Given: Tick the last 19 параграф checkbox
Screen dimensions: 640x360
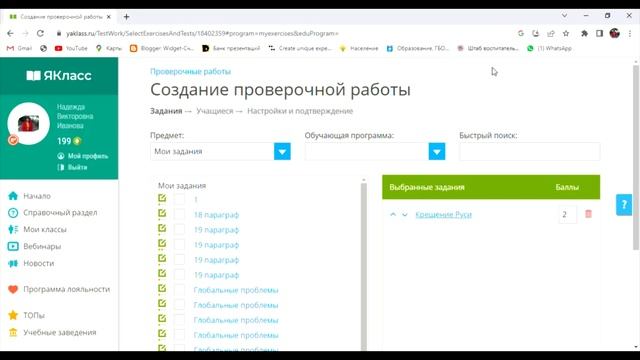Looking at the screenshot, I should click(179, 275).
